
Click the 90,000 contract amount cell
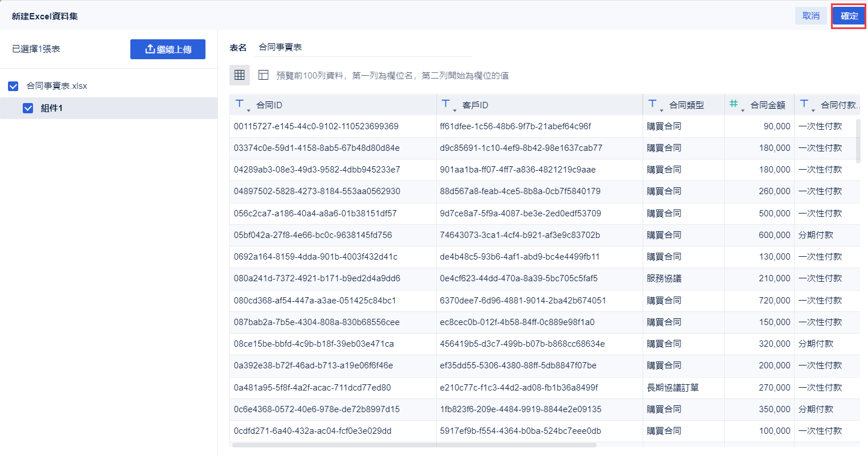(759, 126)
